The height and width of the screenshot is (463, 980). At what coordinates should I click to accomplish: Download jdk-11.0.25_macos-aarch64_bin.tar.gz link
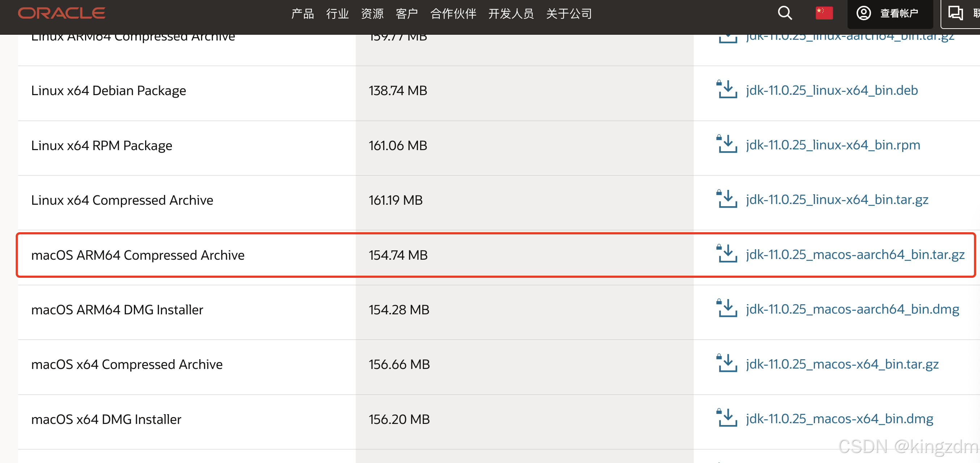pos(855,254)
